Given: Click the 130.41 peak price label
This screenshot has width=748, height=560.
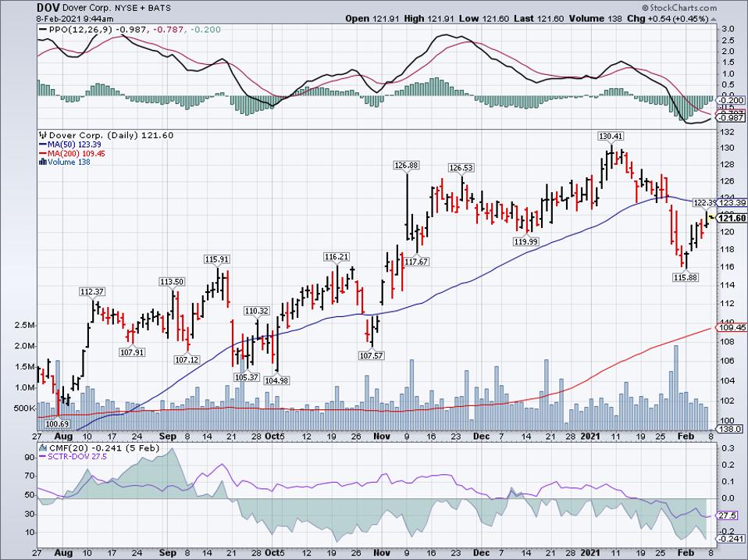Looking at the screenshot, I should [611, 137].
